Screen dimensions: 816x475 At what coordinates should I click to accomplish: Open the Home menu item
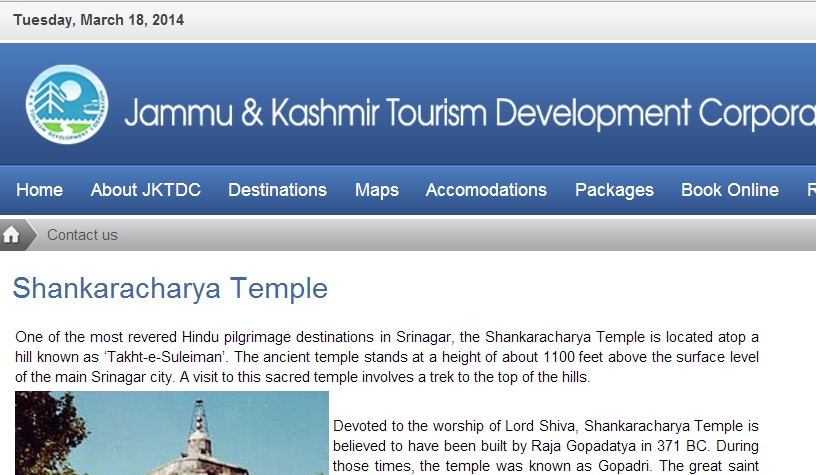[x=39, y=190]
